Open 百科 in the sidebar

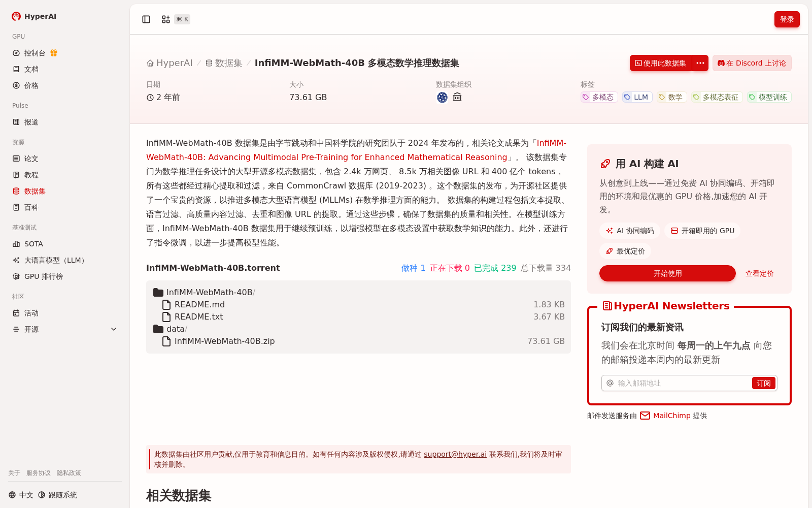tap(31, 207)
